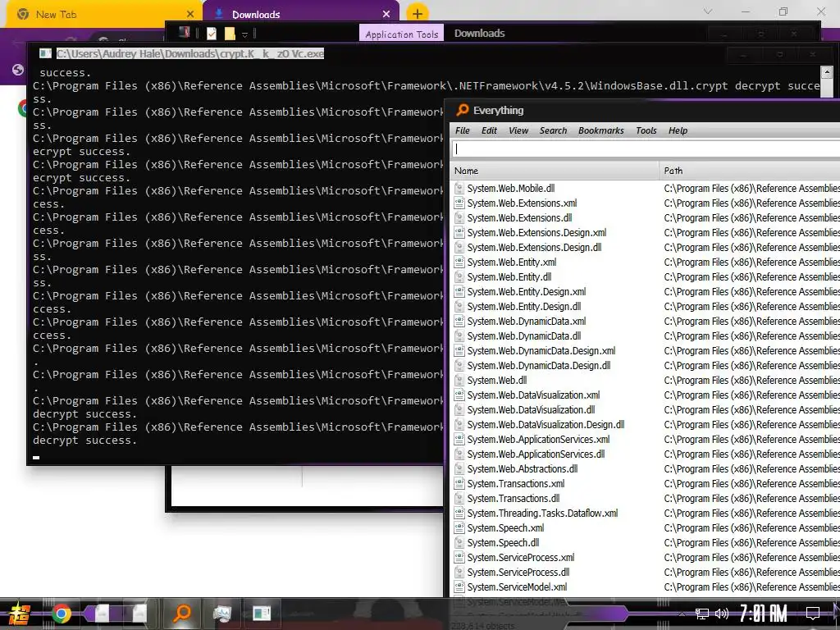840x630 pixels.
Task: Close the New Tab browser tab
Action: [190, 14]
